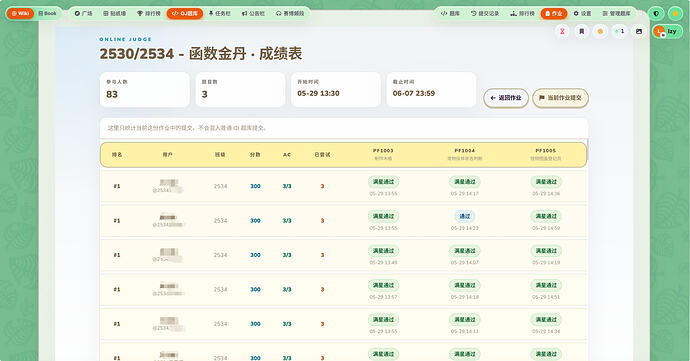Image resolution: width=690 pixels, height=361 pixels.
Task: Click the ONLINE JUDGE label
Action: (x=125, y=39)
